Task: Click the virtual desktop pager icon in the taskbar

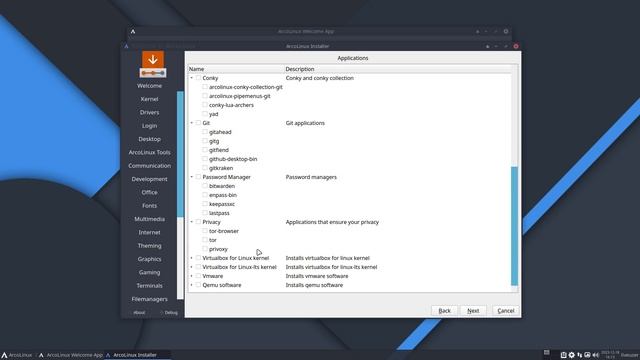Action: point(547,353)
